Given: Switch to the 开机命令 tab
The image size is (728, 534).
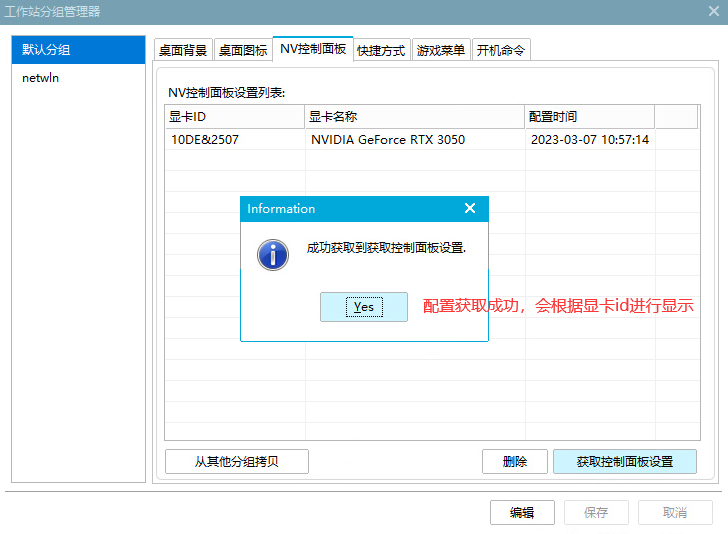Looking at the screenshot, I should click(x=501, y=50).
